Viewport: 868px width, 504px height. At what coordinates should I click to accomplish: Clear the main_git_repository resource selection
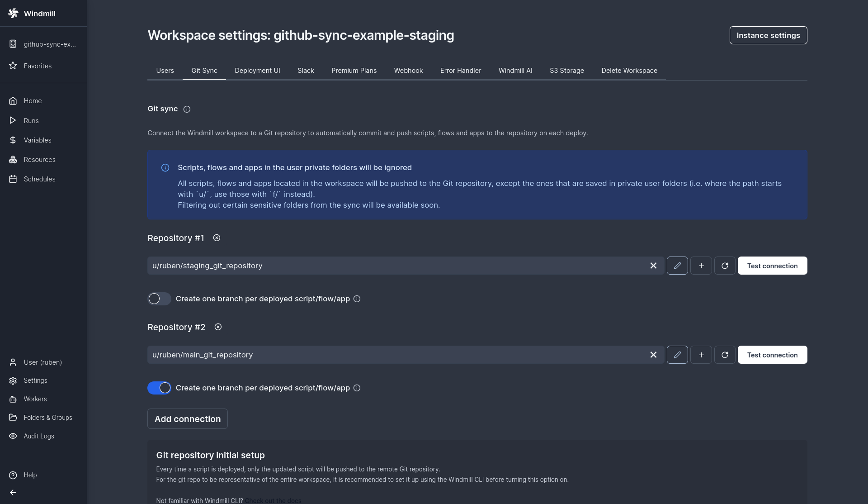(x=653, y=355)
